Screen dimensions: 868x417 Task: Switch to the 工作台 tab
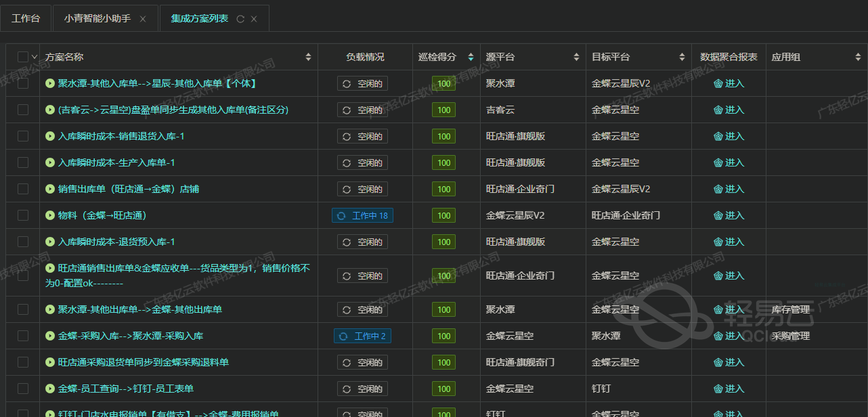[26, 18]
